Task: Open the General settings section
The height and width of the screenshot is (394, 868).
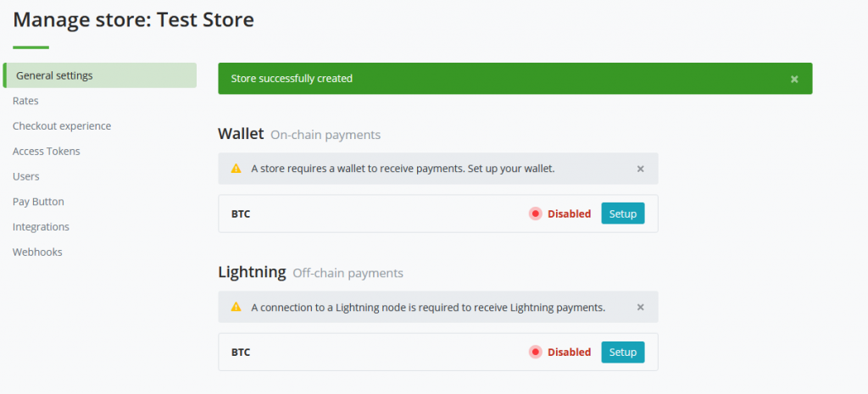Action: 100,75
